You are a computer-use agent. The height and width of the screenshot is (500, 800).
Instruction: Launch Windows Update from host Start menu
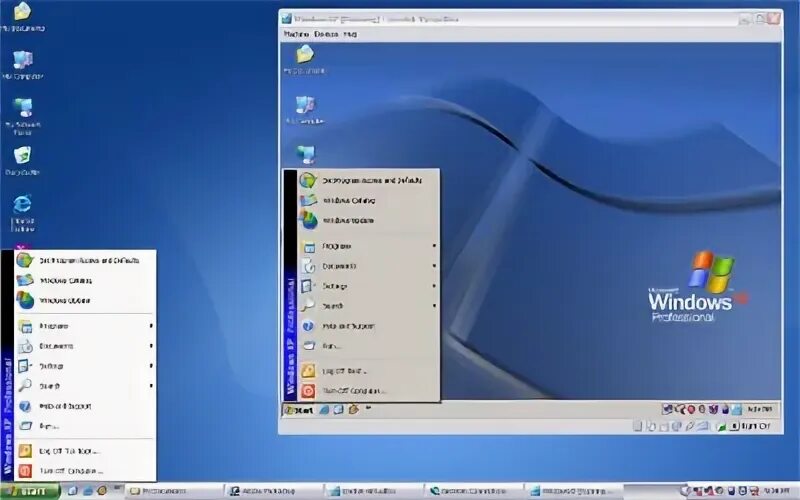(85, 300)
